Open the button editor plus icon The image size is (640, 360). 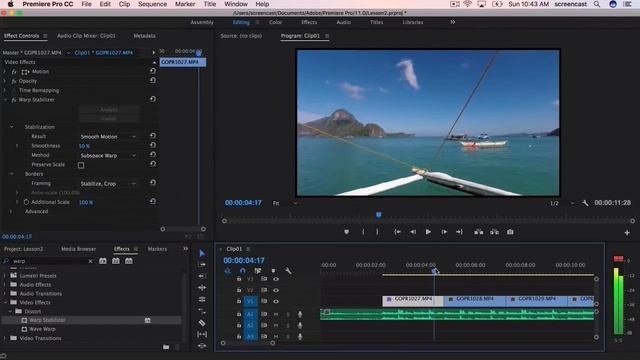(x=627, y=233)
